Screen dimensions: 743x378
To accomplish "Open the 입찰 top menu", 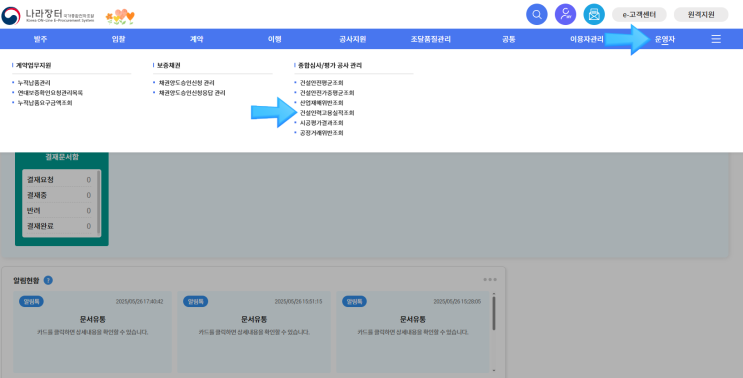I will [x=118, y=39].
